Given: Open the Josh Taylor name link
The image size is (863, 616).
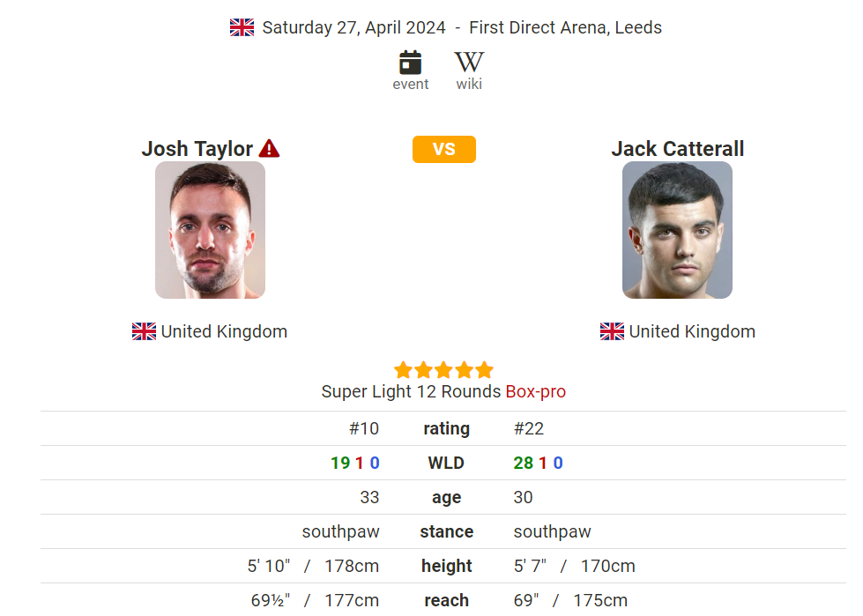Looking at the screenshot, I should (x=197, y=149).
